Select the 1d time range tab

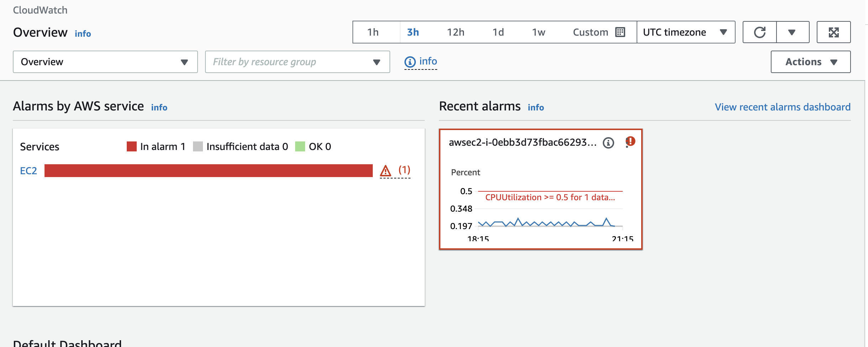(498, 32)
